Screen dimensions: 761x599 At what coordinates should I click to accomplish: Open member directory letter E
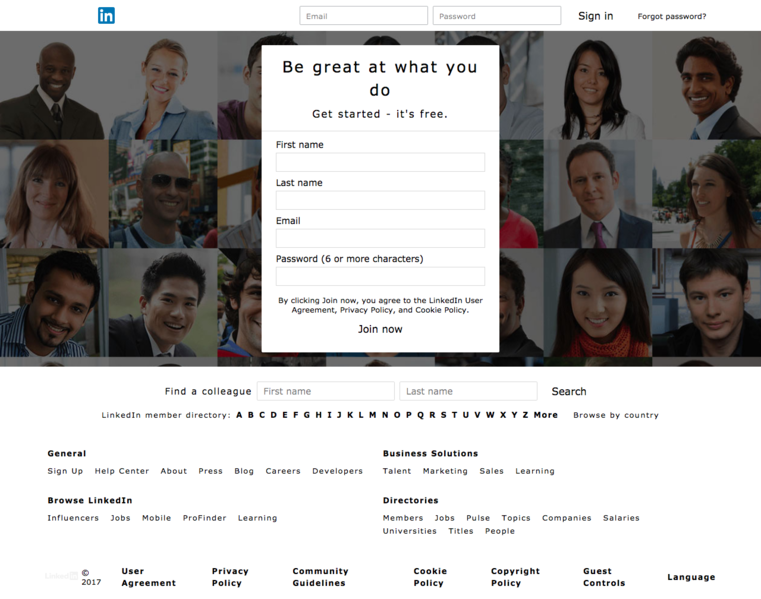pyautogui.click(x=285, y=415)
